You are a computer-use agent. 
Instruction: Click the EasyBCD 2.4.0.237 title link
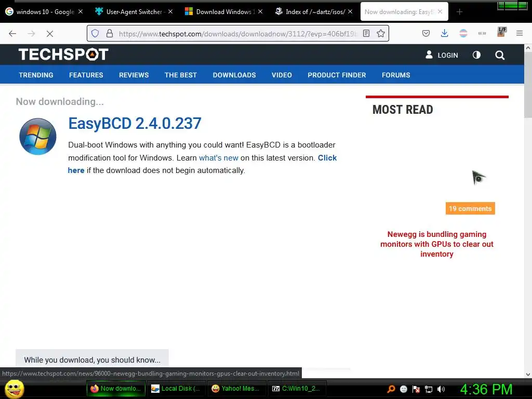(x=135, y=123)
